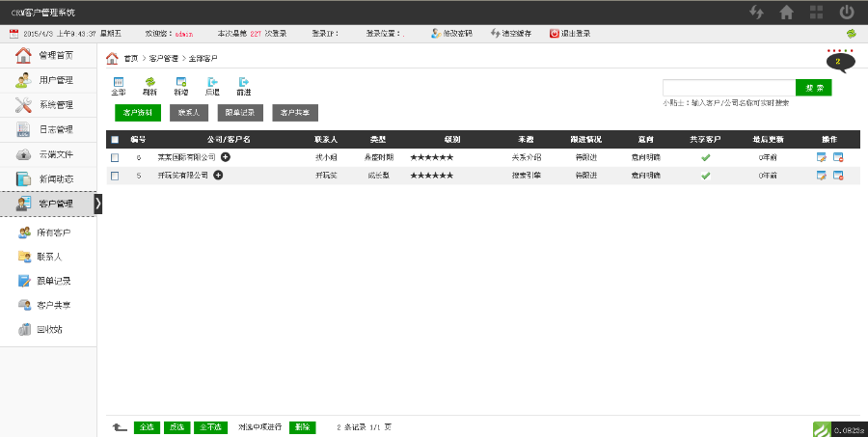Click the 刷新 toolbar icon
This screenshot has width=868, height=437.
coord(149,87)
